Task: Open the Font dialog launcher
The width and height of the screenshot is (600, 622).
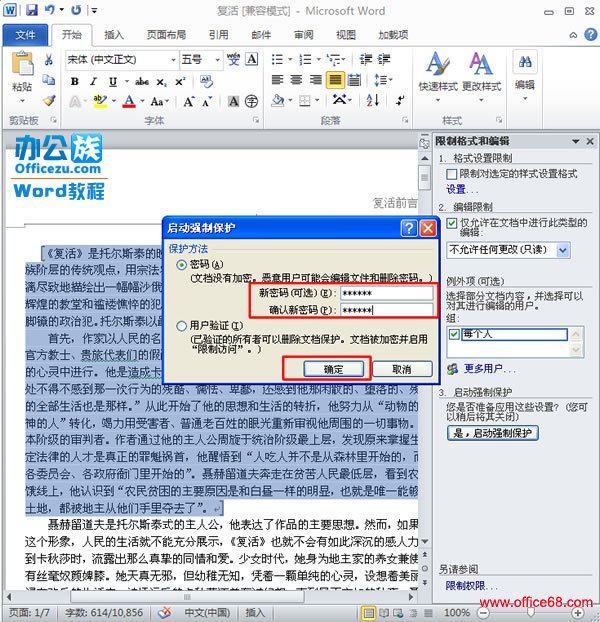Action: coord(256,120)
